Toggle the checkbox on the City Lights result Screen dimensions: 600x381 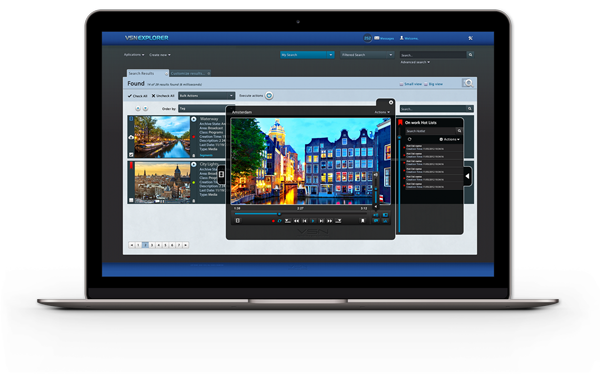pos(131,200)
